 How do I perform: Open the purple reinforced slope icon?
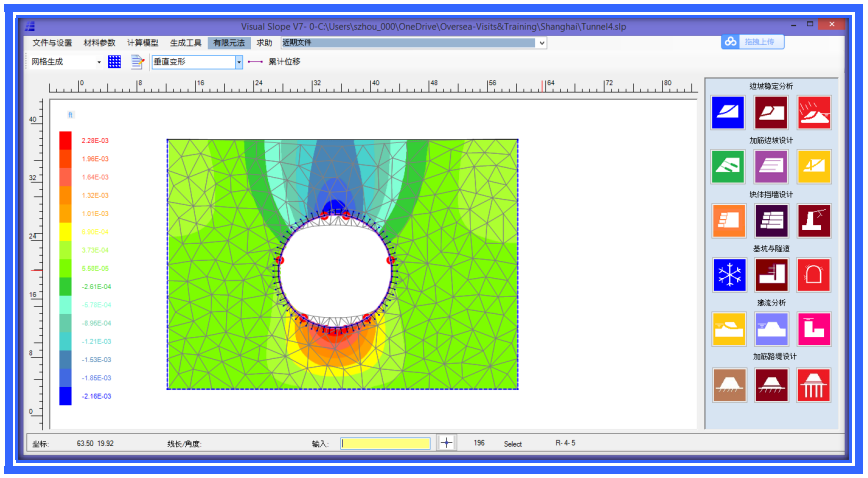pyautogui.click(x=771, y=166)
